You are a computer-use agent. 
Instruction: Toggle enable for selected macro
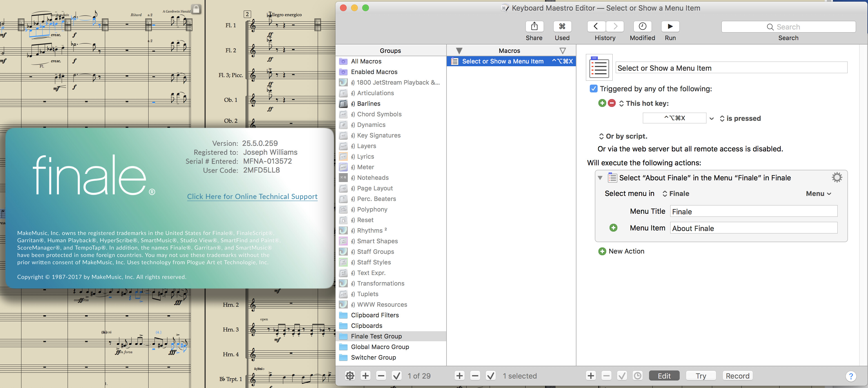(x=490, y=375)
